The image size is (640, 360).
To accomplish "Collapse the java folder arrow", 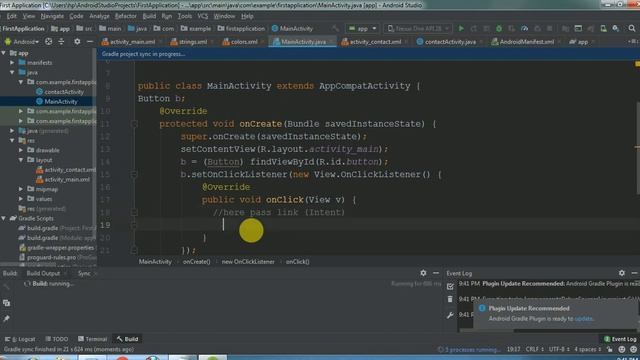I will point(12,73).
